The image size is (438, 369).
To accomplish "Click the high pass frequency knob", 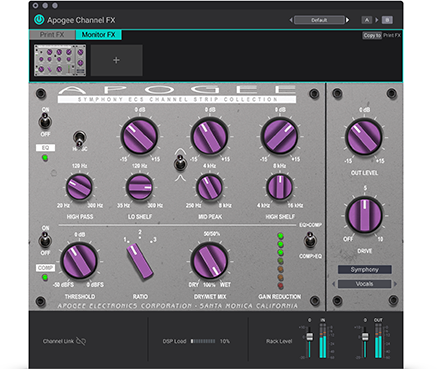I will (x=79, y=187).
